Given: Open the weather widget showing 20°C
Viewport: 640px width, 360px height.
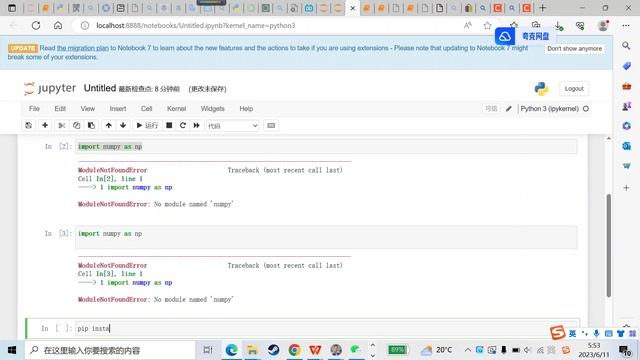Looking at the screenshot, I should [x=437, y=350].
